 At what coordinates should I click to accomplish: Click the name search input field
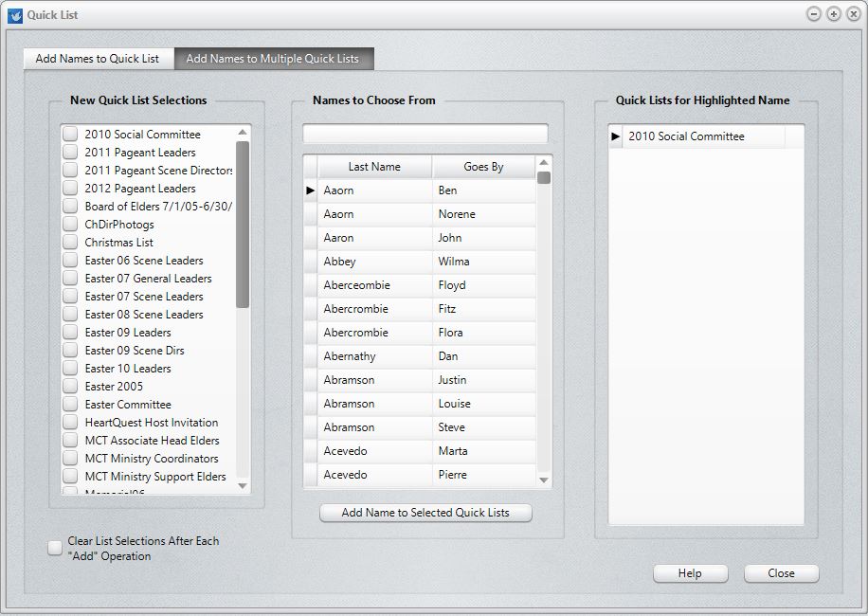pos(425,134)
